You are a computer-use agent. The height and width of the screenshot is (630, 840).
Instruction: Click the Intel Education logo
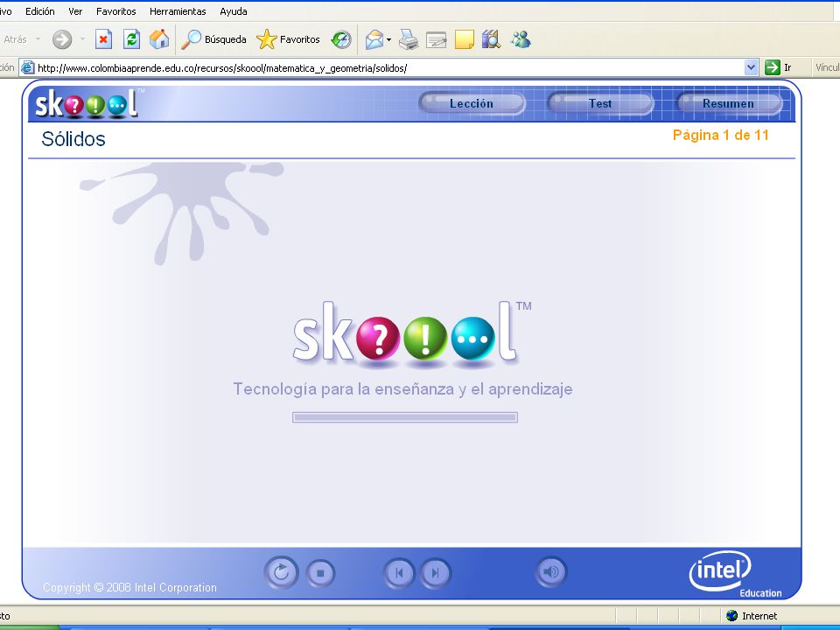click(x=734, y=574)
